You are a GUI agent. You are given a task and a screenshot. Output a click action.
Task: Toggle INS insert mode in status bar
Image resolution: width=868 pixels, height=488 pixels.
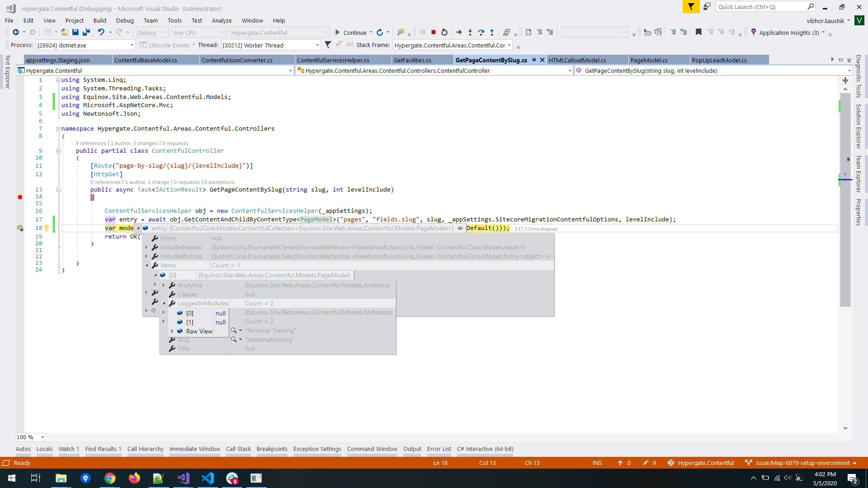point(597,463)
